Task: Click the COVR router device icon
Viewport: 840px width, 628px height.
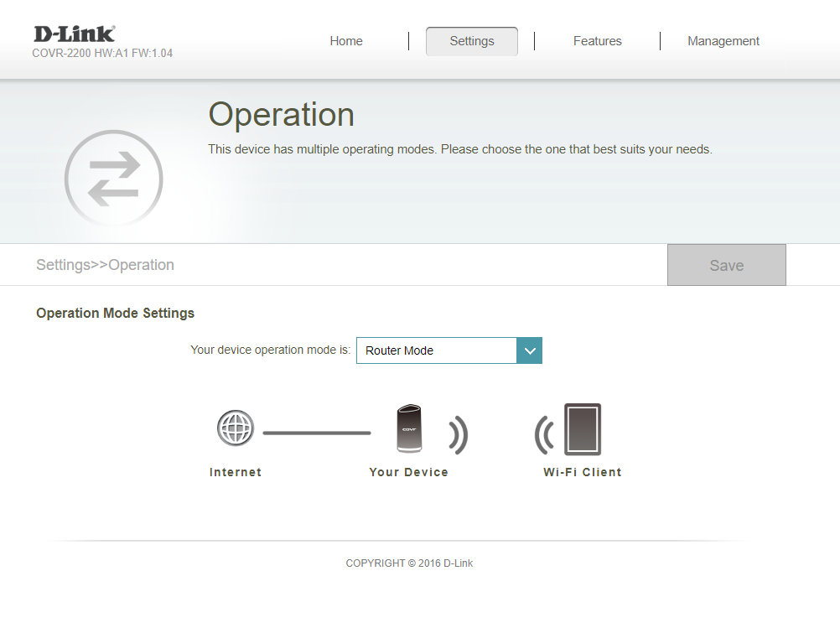Action: point(409,429)
